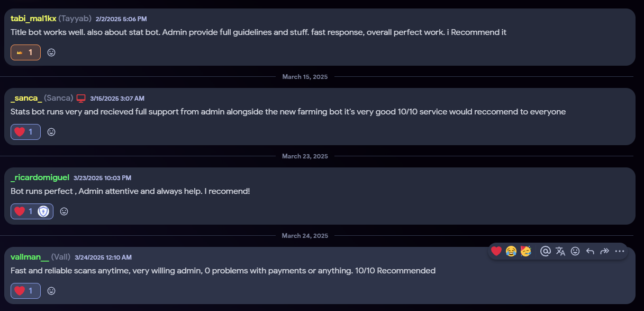
Task: Open the more options ellipsis menu
Action: (620, 251)
